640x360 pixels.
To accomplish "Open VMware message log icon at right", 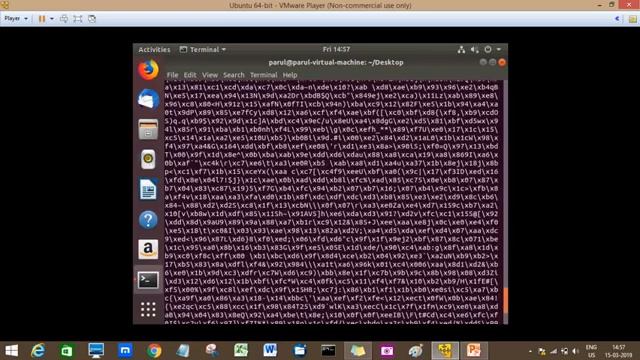I will tap(632, 19).
